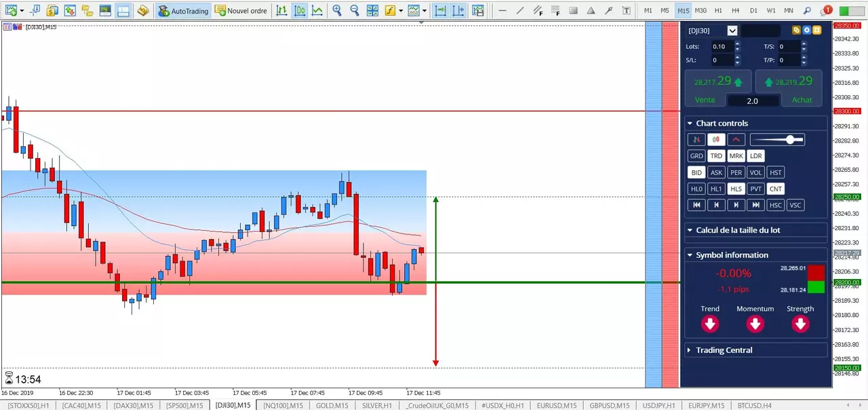The image size is (868, 410).
Task: Open the Navigator folder icon
Action: [x=87, y=10]
